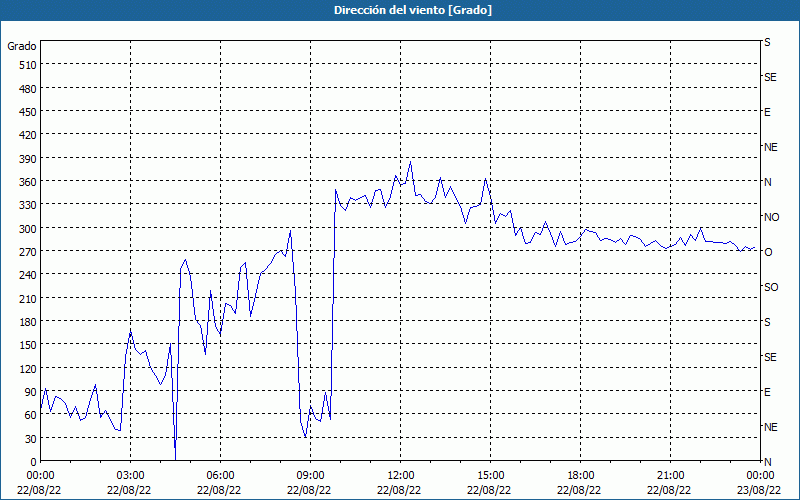Select the 480 y-axis value

pos(28,89)
